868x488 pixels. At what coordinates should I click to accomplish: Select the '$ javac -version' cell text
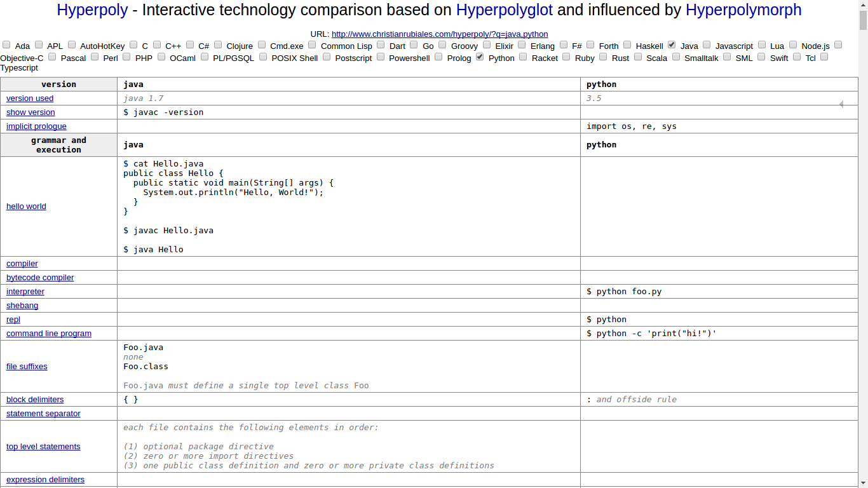(x=163, y=112)
